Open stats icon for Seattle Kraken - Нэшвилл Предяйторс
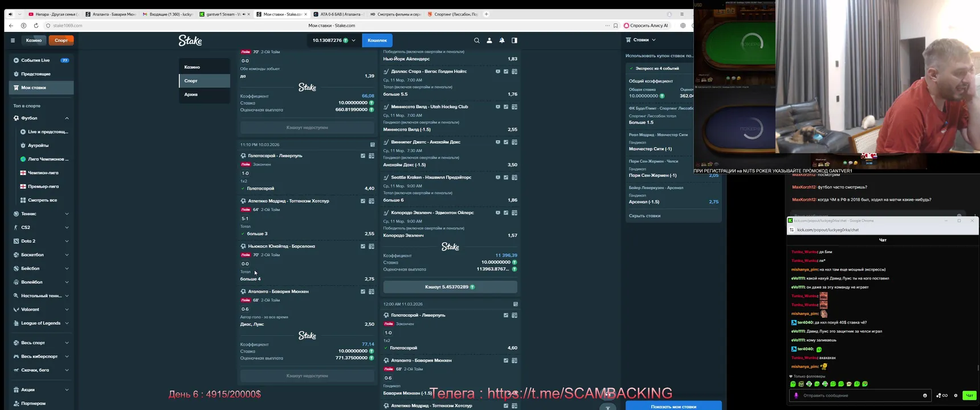This screenshot has width=980, height=410. coord(506,178)
